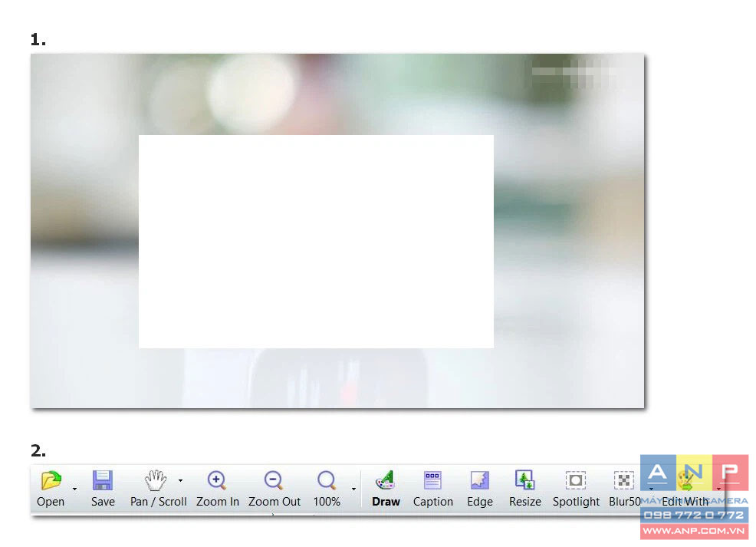Expand the Blur50 dropdown arrow
Screen dimensions: 756x547
[651, 489]
